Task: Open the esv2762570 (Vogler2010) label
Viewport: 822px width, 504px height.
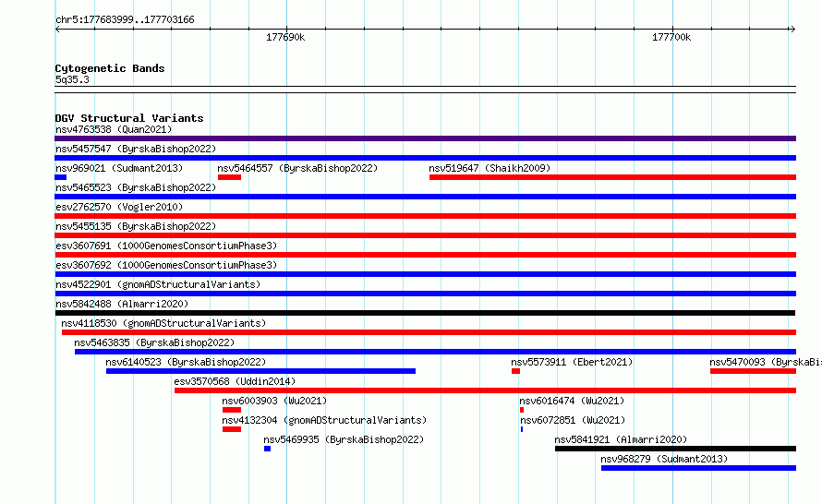Action: click(119, 207)
